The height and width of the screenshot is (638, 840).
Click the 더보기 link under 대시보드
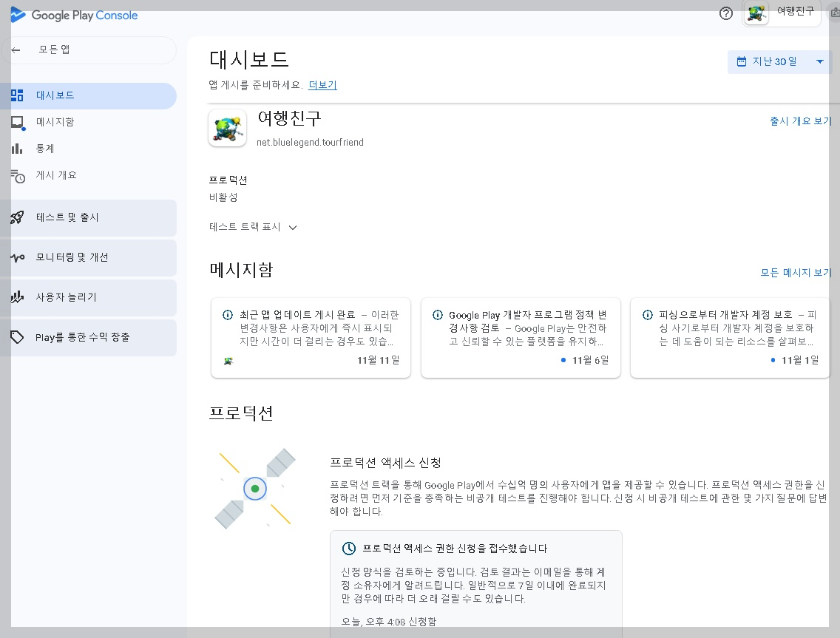[322, 84]
